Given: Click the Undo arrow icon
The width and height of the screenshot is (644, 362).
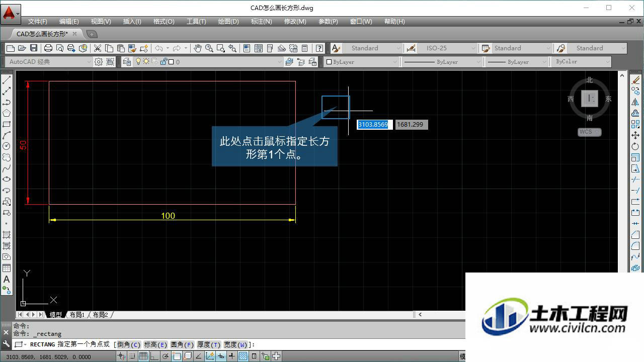Looking at the screenshot, I should 159,48.
